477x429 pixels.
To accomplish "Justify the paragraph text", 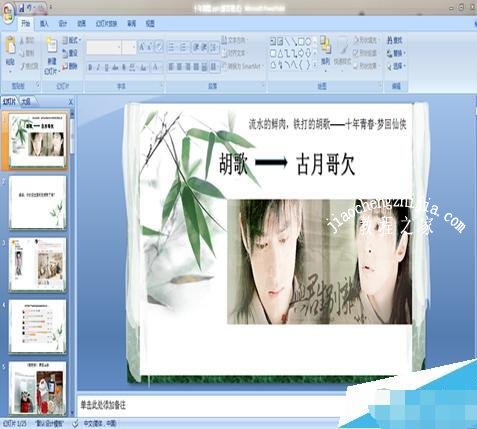I will point(196,67).
